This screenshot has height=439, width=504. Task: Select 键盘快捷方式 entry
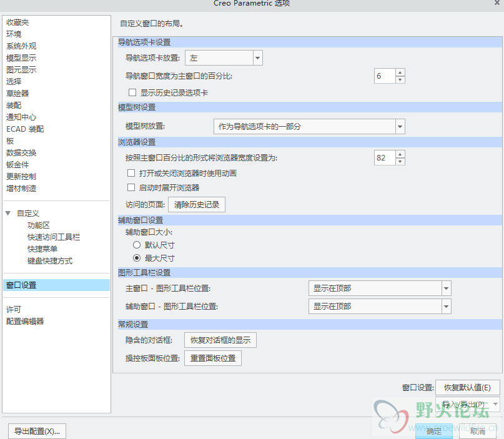pos(50,261)
